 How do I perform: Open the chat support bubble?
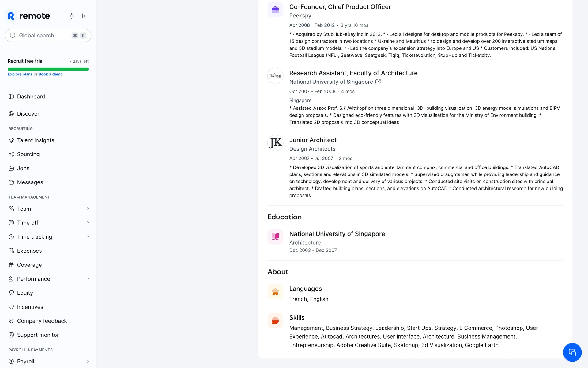point(572,352)
